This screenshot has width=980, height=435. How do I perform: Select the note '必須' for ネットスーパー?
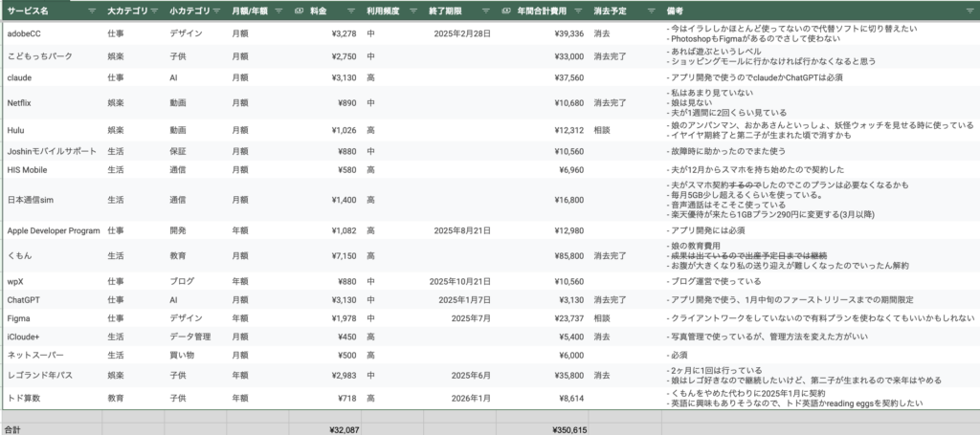point(820,355)
